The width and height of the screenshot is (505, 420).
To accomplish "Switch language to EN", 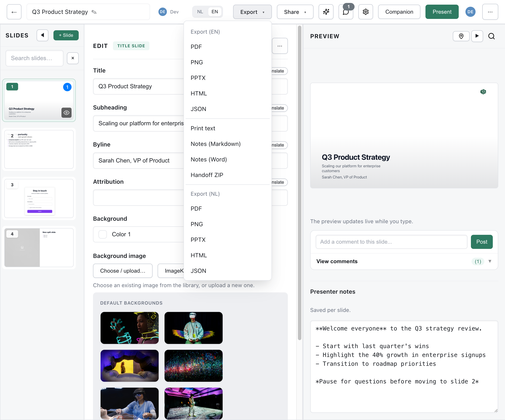I will [215, 12].
